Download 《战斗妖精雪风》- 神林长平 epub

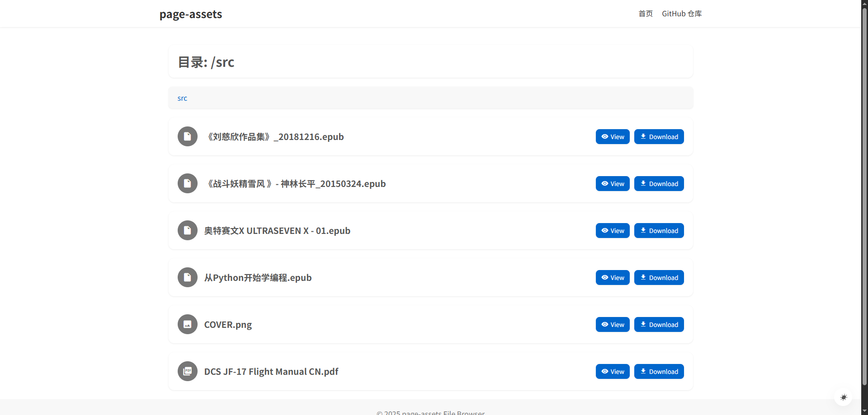pos(659,183)
